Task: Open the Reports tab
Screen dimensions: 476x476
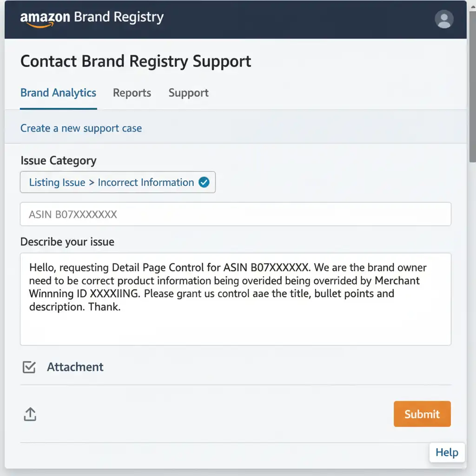Action: point(132,93)
